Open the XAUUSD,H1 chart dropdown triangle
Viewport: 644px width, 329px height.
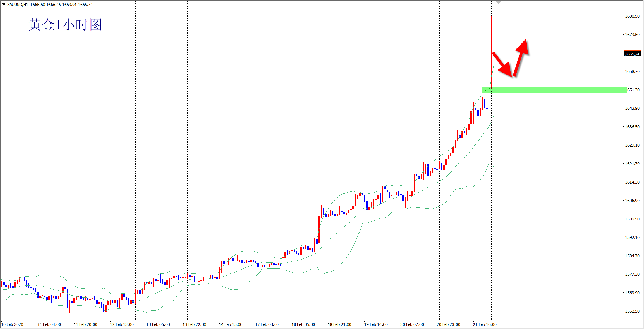(4, 4)
